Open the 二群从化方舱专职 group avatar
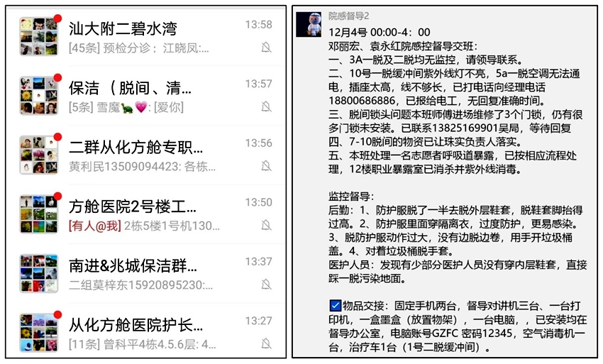This screenshot has height=364, width=603. click(38, 155)
